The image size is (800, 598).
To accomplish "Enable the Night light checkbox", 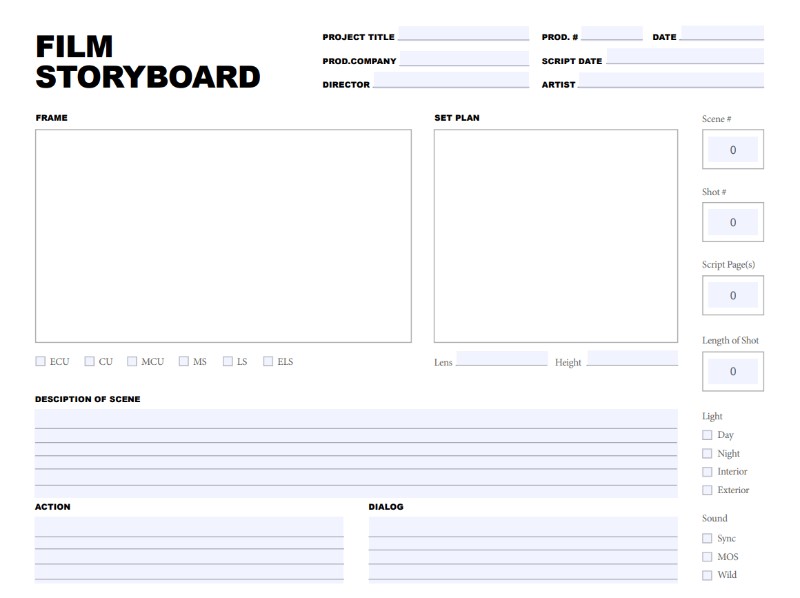I will (x=707, y=453).
